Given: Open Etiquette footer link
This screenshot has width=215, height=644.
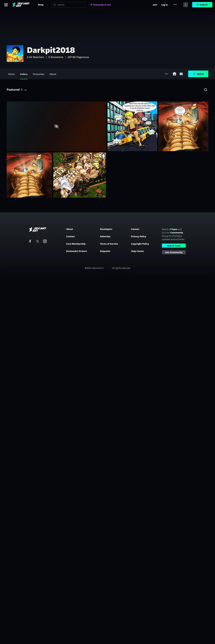Looking at the screenshot, I should tap(105, 251).
